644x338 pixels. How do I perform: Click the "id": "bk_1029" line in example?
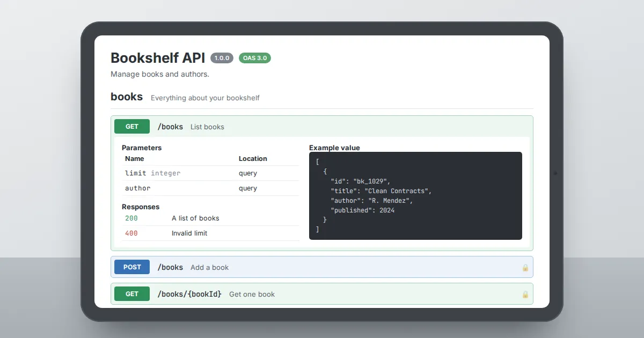tap(361, 181)
